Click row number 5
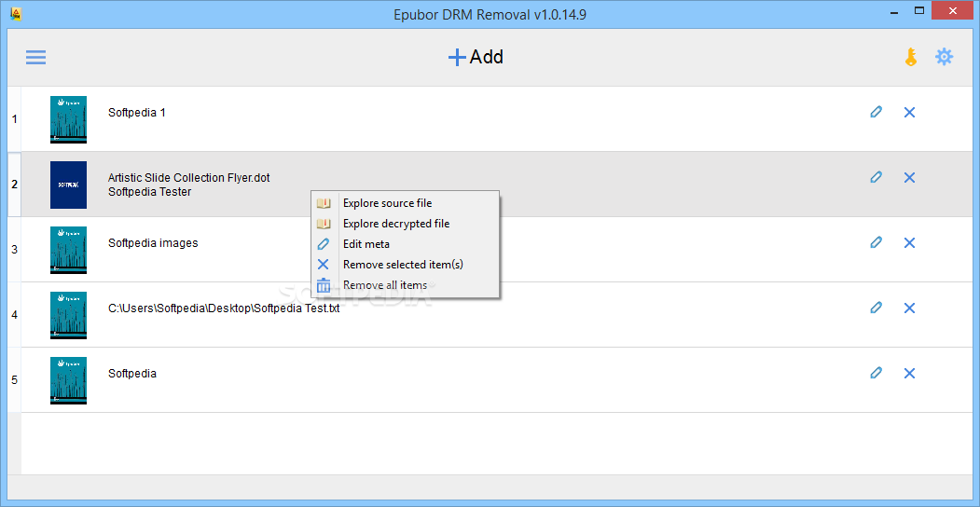Image resolution: width=980 pixels, height=507 pixels. [x=14, y=379]
